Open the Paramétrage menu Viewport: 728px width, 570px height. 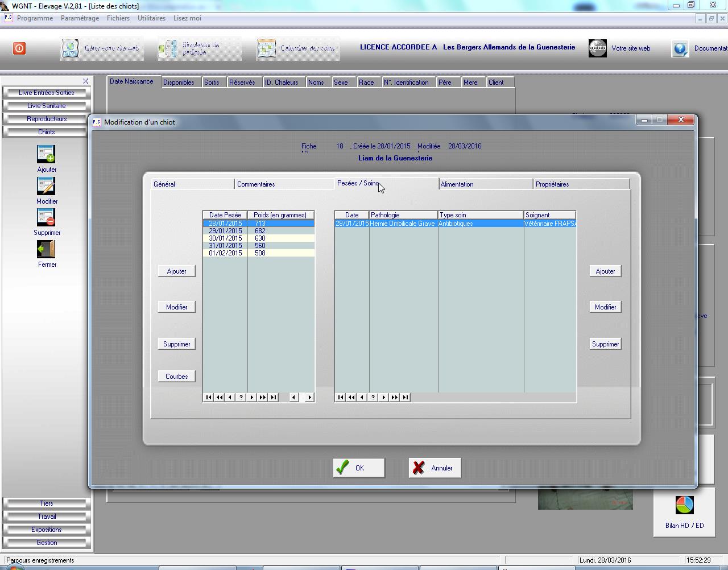point(80,18)
